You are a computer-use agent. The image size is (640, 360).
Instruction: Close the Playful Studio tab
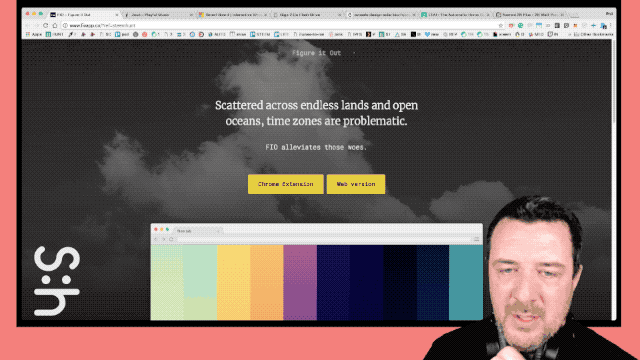(x=191, y=15)
